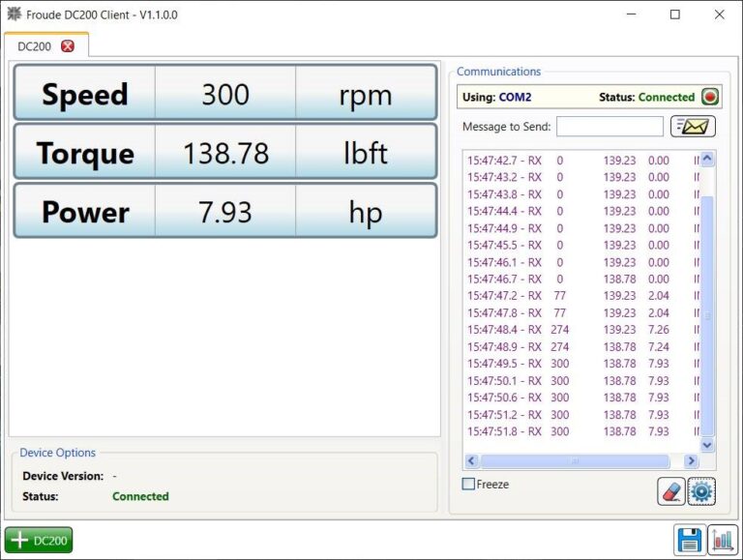Viewport: 743px width, 560px height.
Task: Click the power value 7.93 in large display
Action: (225, 211)
